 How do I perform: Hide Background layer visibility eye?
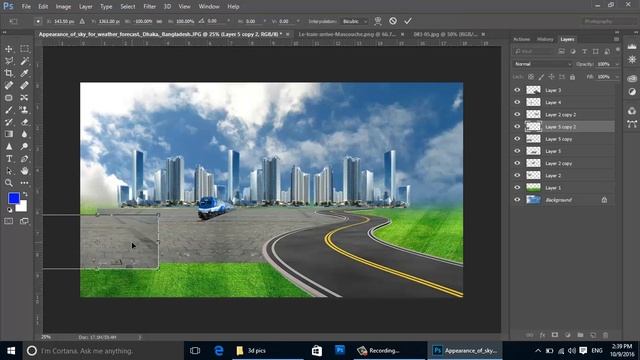tap(517, 200)
